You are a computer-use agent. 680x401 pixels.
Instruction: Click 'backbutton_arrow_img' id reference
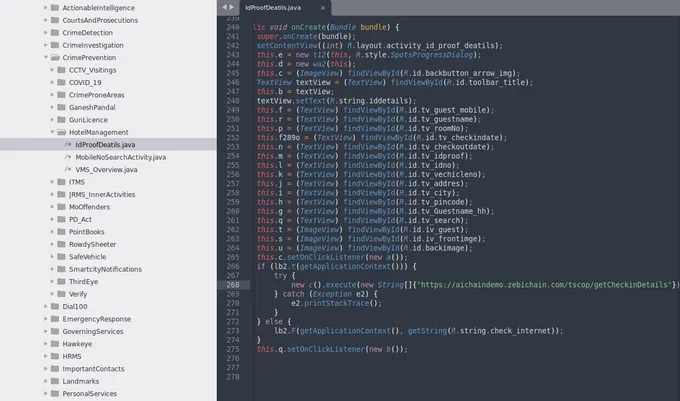469,73
